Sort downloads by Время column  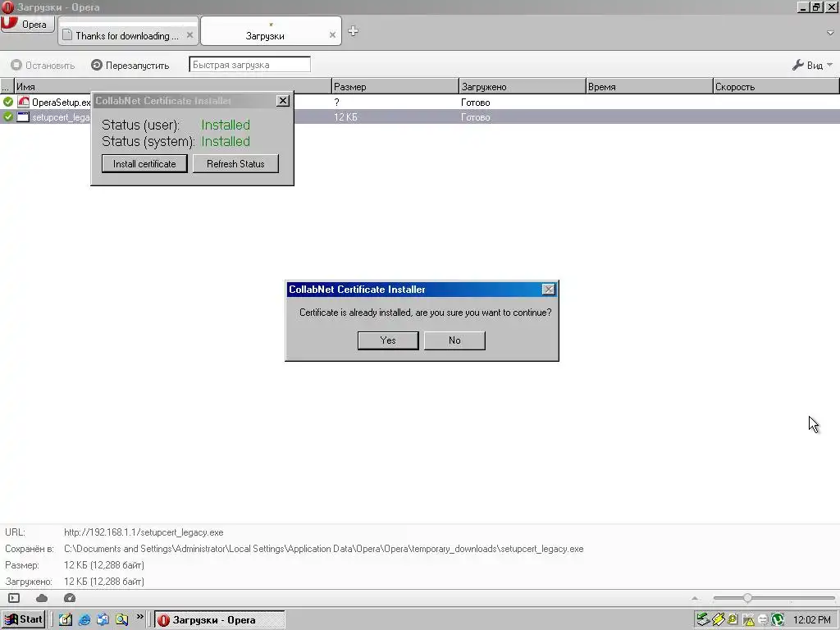pos(650,86)
